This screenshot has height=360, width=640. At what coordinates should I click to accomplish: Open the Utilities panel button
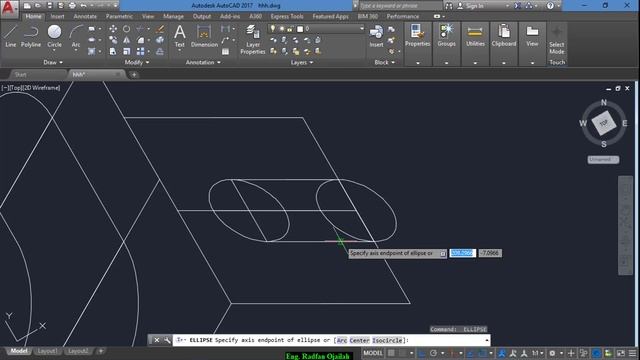point(475,44)
